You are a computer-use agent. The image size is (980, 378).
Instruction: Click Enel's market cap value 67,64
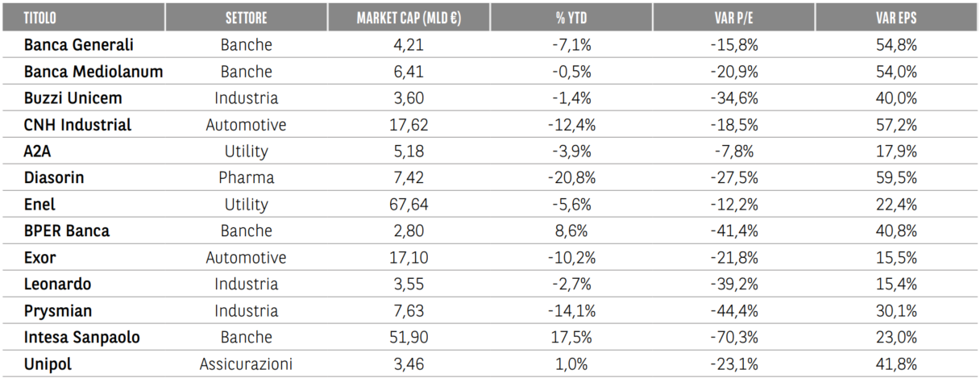409,205
